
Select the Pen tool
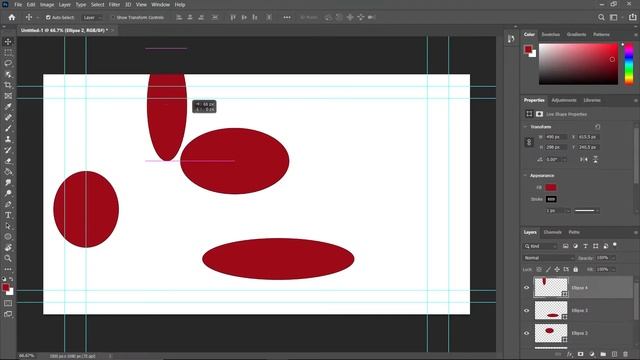coord(8,204)
